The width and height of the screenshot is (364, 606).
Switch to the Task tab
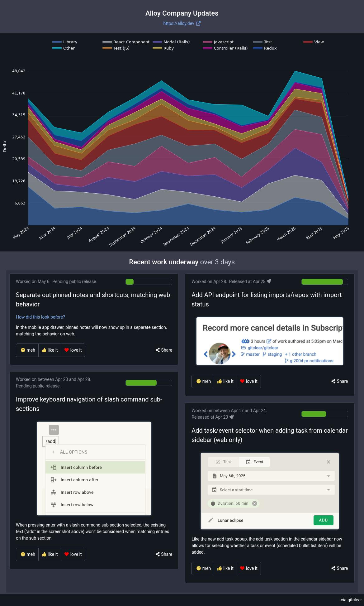coord(224,462)
